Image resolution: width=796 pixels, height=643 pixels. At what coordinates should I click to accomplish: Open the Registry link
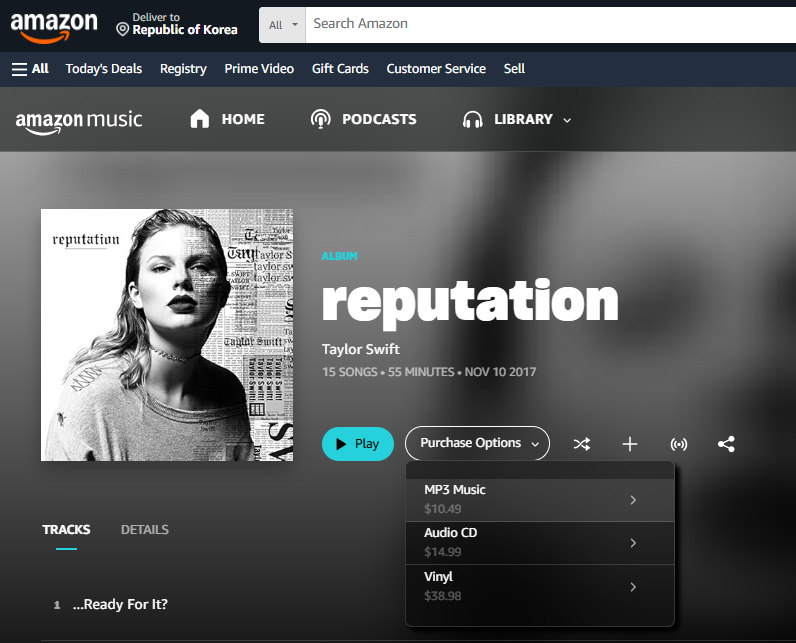coord(183,69)
